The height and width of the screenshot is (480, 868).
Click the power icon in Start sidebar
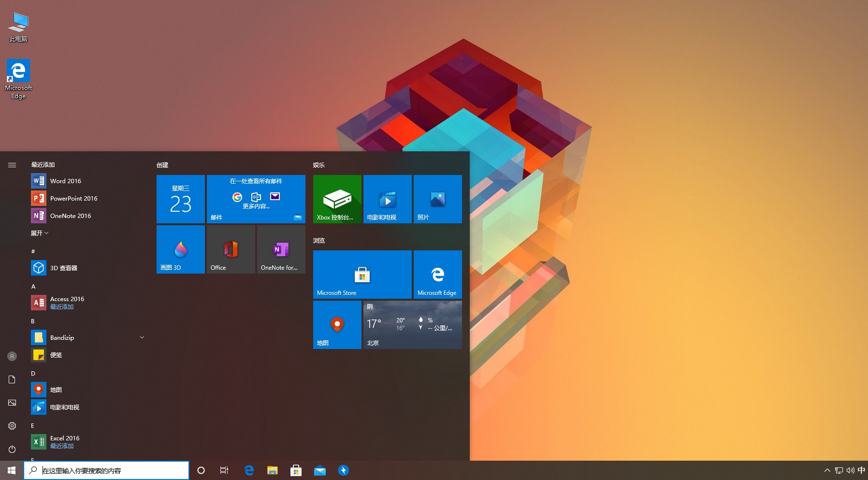pyautogui.click(x=12, y=449)
